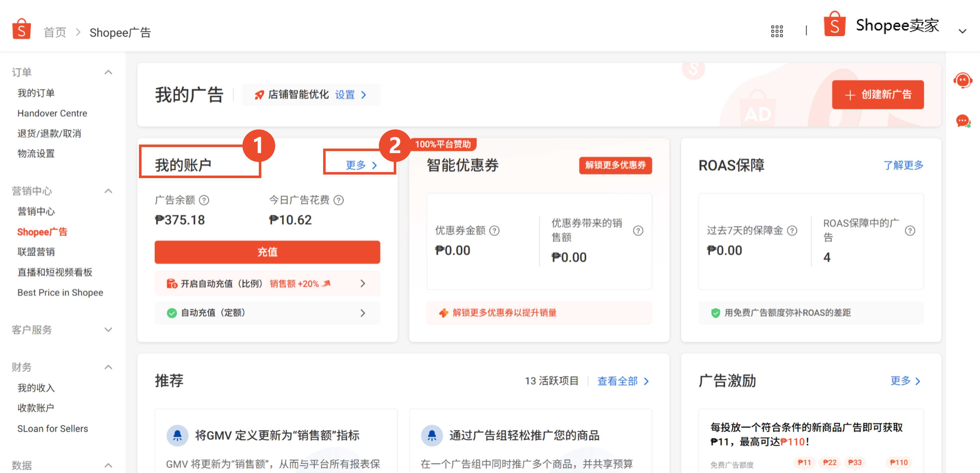Click the Shopee卖家 account logo
The image size is (980, 473).
point(834,24)
